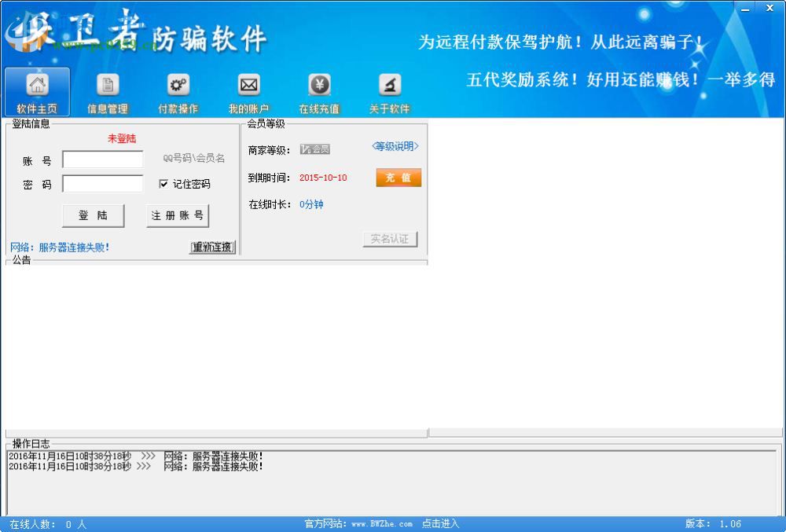Screen dimensions: 786x532
Task: Switch to the 登陆信息 login panel
Action: tap(30, 123)
